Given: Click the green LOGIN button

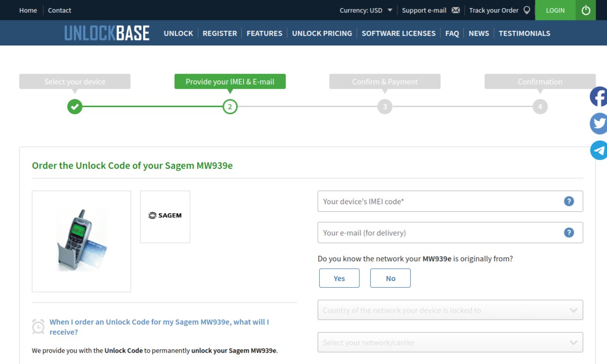Looking at the screenshot, I should point(555,10).
